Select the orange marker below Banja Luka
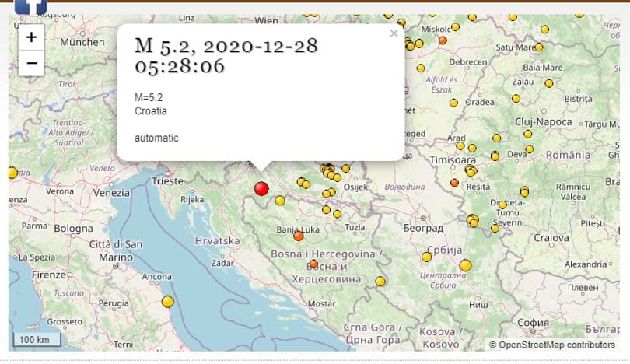 point(299,236)
